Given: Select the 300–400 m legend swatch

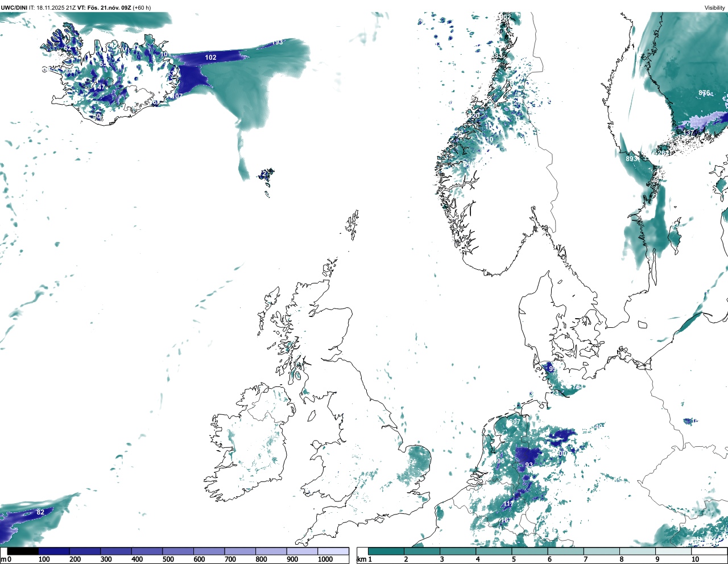Looking at the screenshot, I should 116,551.
